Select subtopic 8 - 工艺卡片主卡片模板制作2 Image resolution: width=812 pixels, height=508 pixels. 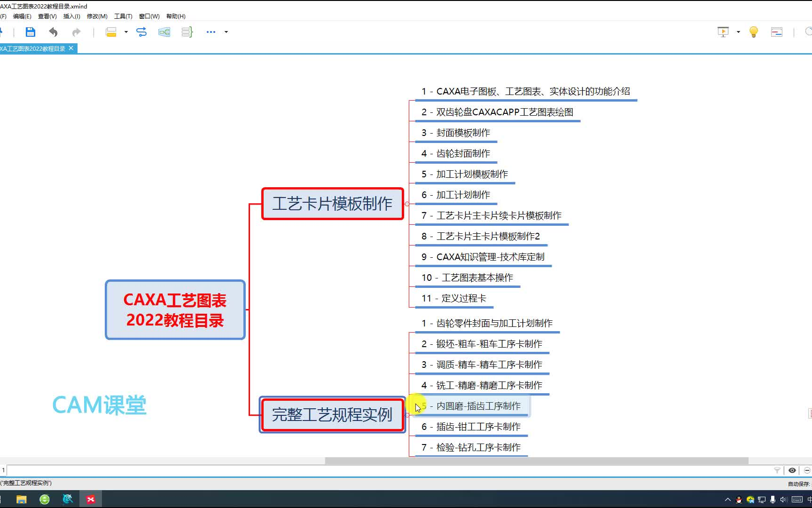(x=481, y=237)
